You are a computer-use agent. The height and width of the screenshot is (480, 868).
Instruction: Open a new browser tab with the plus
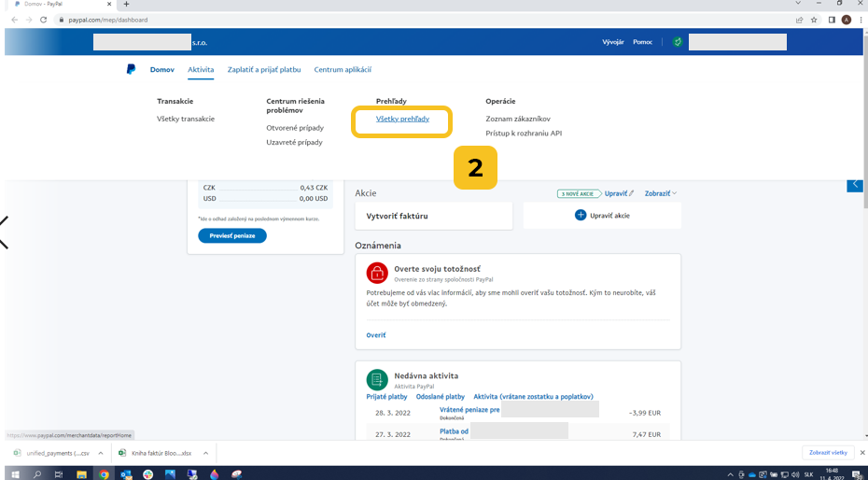tap(126, 4)
